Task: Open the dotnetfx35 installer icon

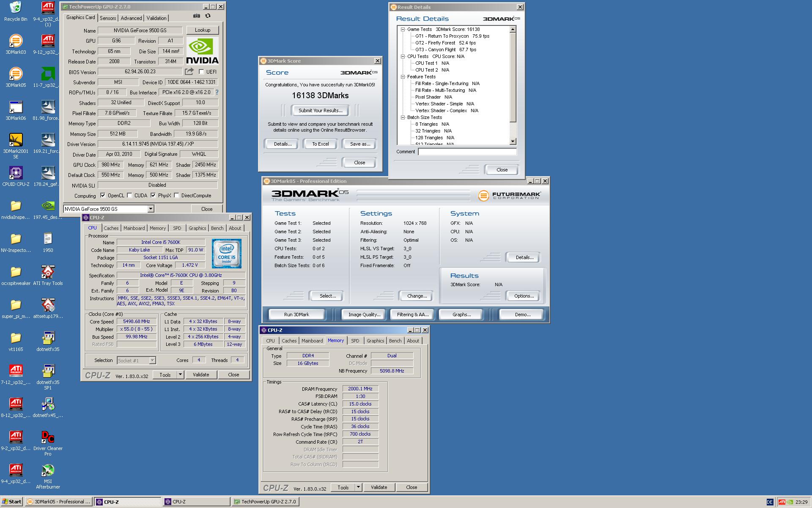Action: [x=48, y=342]
